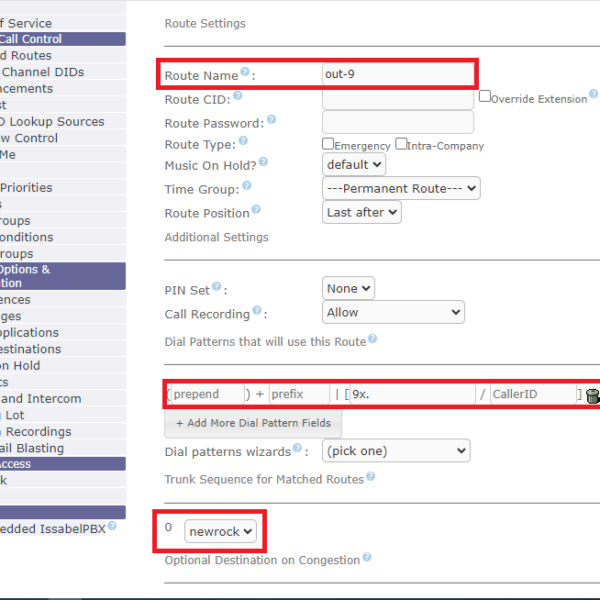
Task: Open the newrock trunk sequence dropdown
Action: click(221, 531)
